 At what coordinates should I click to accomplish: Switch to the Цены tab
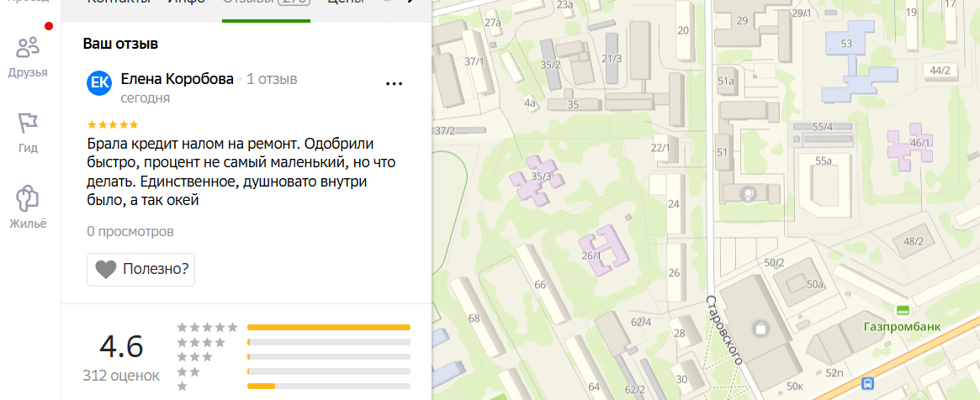click(x=346, y=2)
